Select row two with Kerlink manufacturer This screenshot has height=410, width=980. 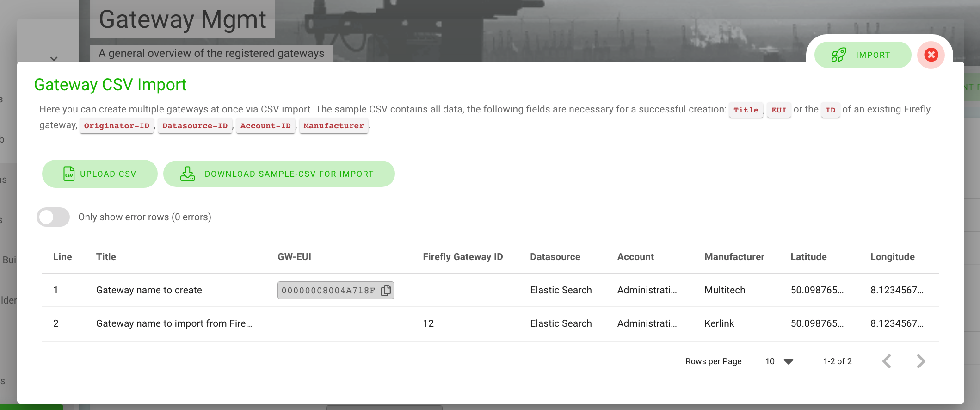tap(719, 323)
